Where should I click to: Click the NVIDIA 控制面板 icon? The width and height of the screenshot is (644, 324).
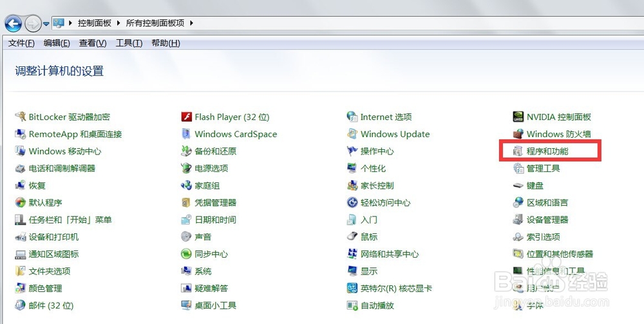click(x=518, y=117)
